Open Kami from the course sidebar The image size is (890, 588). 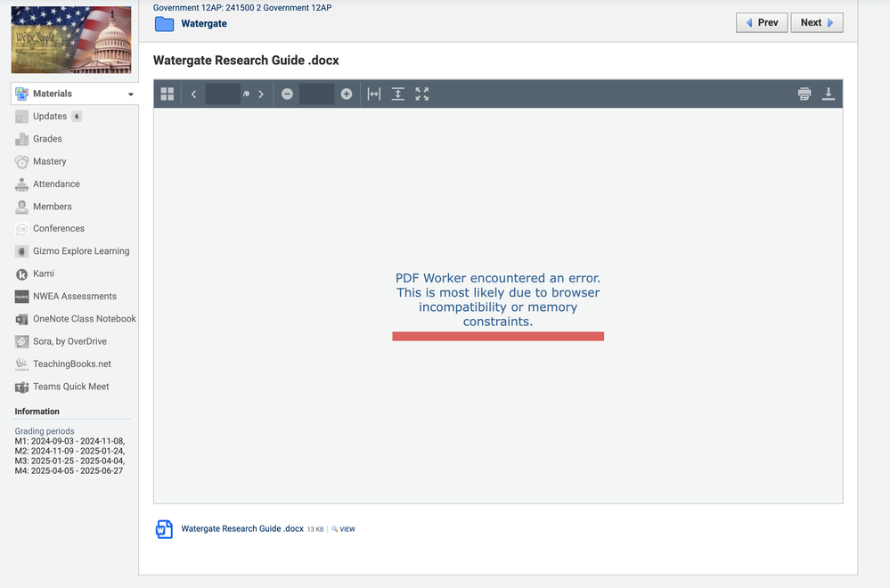pyautogui.click(x=42, y=274)
